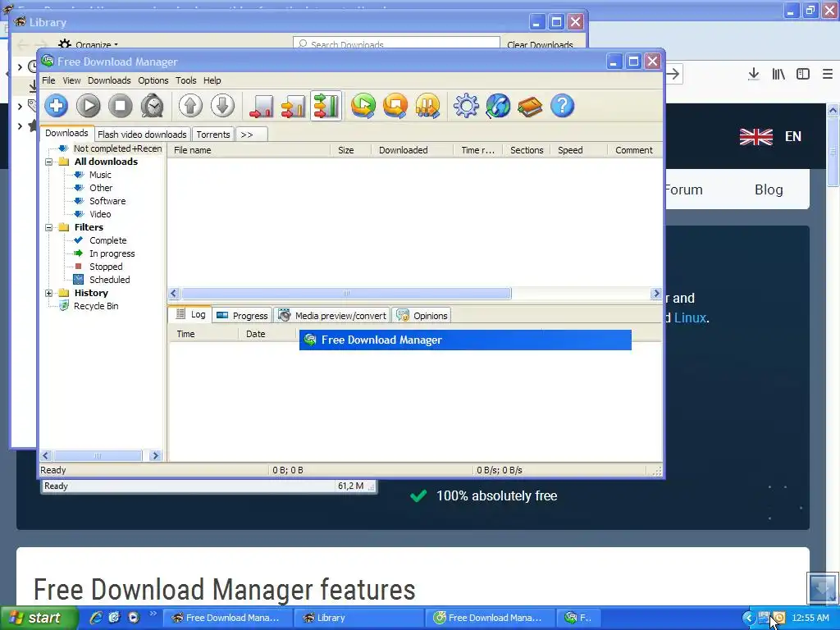Image resolution: width=840 pixels, height=630 pixels.
Task: Sort by the File name column header
Action: click(249, 150)
